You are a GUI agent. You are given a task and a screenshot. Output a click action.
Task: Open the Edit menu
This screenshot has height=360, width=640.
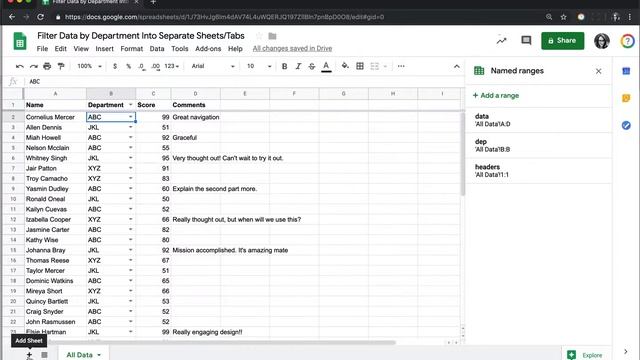pos(60,49)
